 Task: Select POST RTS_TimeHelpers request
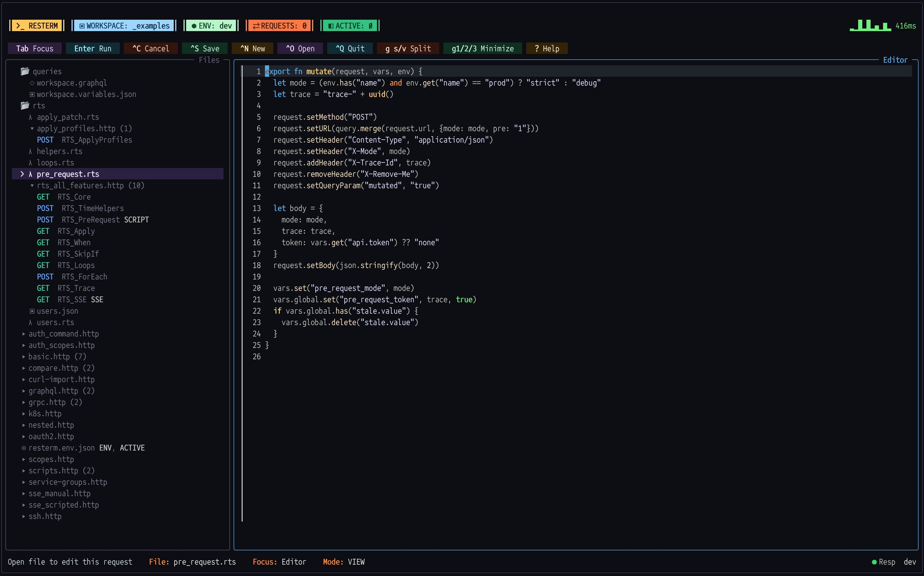[80, 208]
